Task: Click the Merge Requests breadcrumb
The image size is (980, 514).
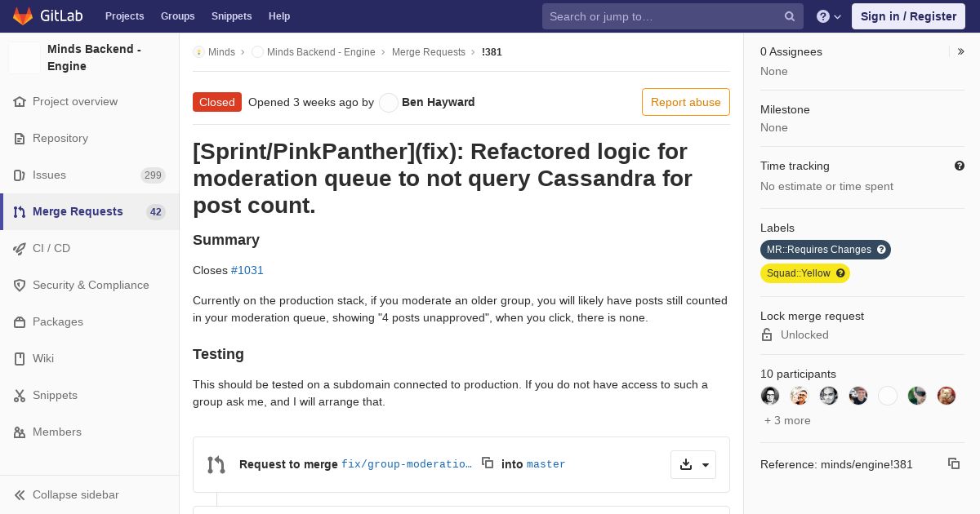Action: [x=429, y=52]
